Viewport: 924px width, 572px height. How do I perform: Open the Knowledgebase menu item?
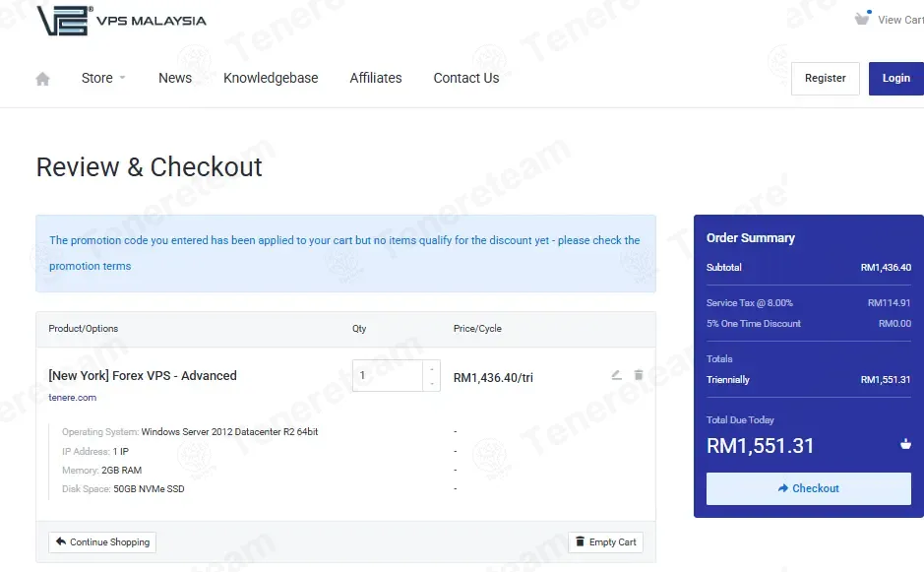coord(271,78)
